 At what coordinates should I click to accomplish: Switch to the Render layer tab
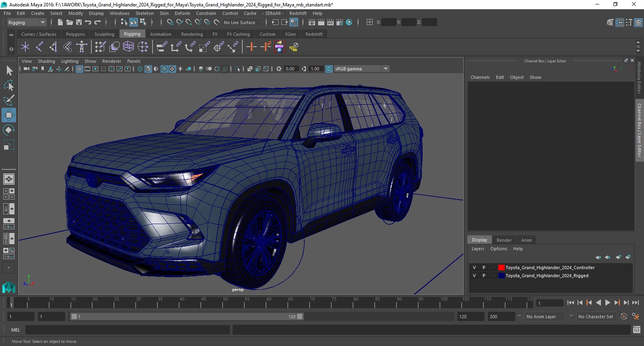click(x=504, y=240)
